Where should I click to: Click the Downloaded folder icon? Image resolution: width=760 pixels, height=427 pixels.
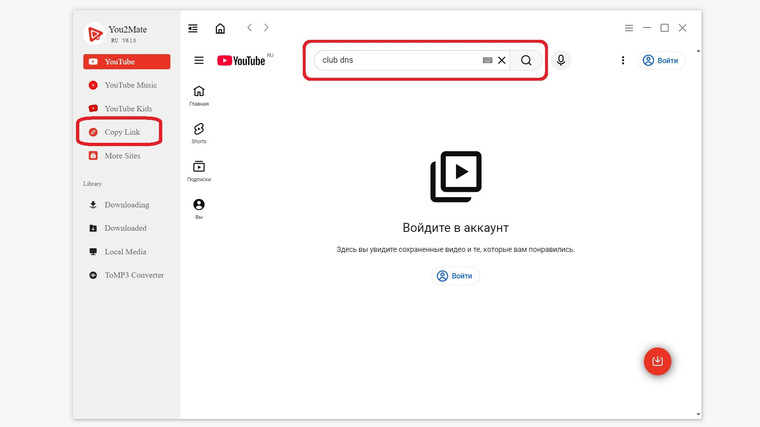(x=93, y=228)
